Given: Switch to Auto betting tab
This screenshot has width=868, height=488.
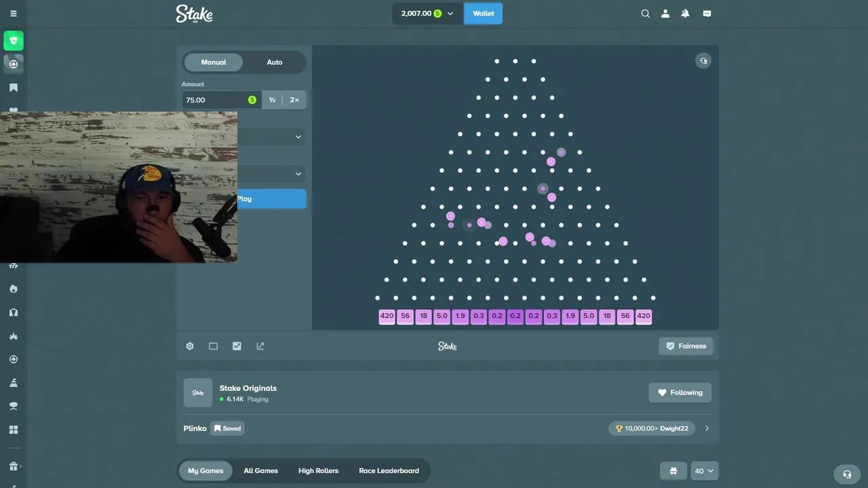Looking at the screenshot, I should point(275,62).
